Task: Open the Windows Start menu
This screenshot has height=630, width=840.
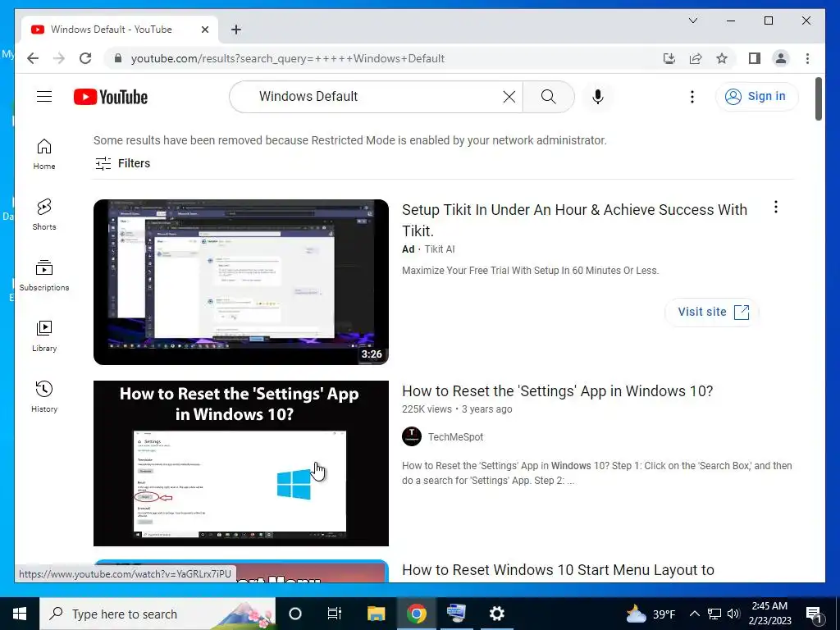Action: point(20,614)
